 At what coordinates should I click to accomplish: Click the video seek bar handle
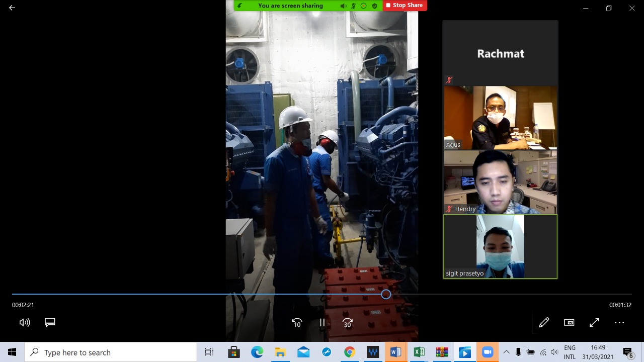pyautogui.click(x=386, y=294)
